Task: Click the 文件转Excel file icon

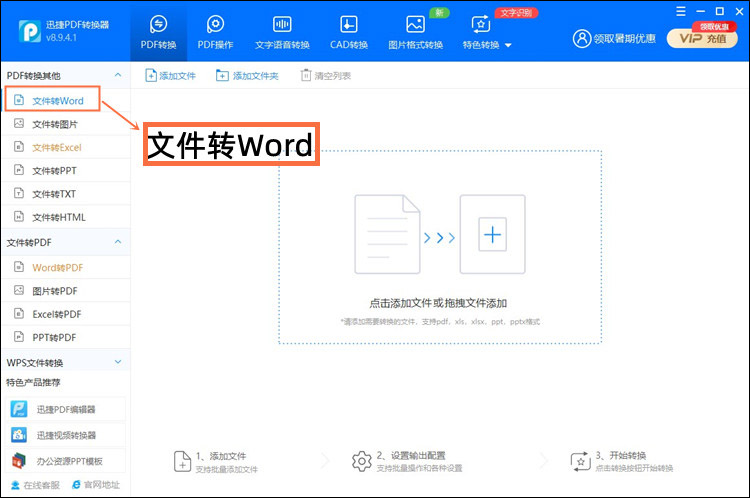Action: (x=19, y=147)
